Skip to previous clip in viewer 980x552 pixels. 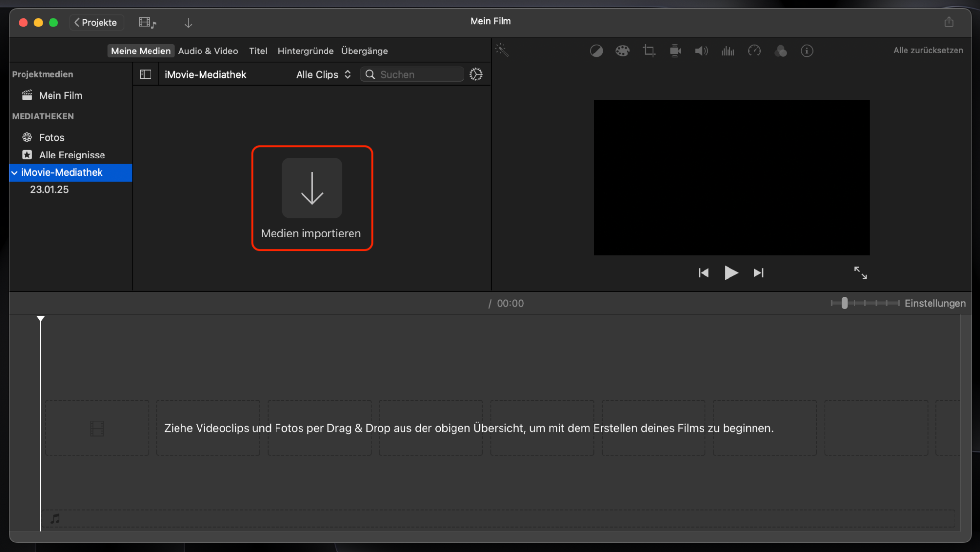pyautogui.click(x=704, y=273)
